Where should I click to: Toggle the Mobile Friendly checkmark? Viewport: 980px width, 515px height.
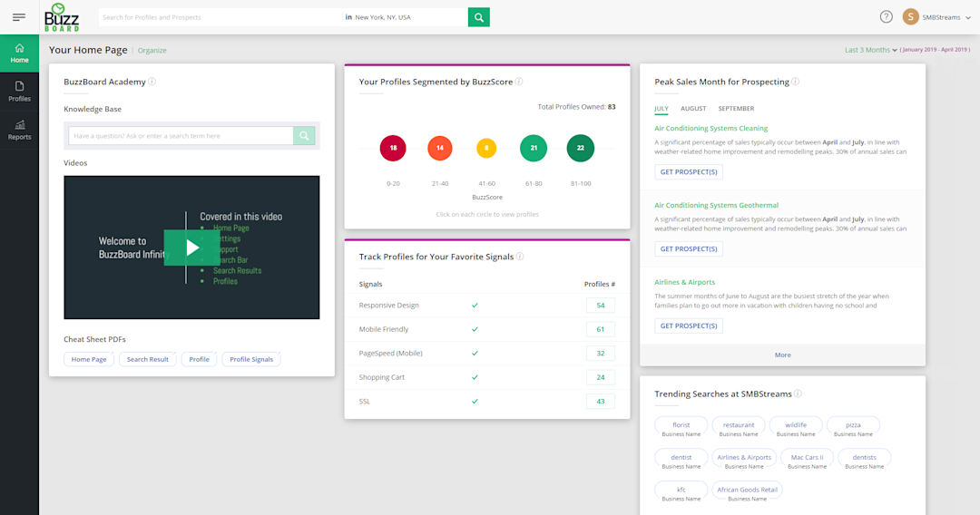tap(475, 329)
